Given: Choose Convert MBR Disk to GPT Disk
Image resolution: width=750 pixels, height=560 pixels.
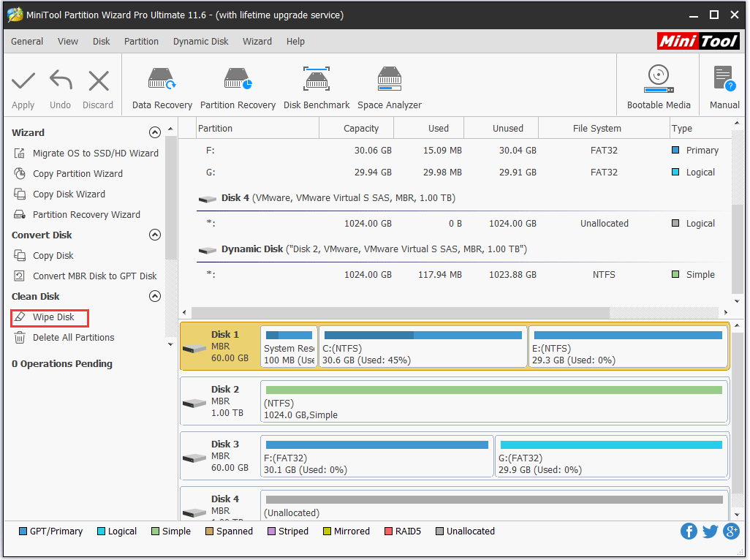Looking at the screenshot, I should (95, 276).
